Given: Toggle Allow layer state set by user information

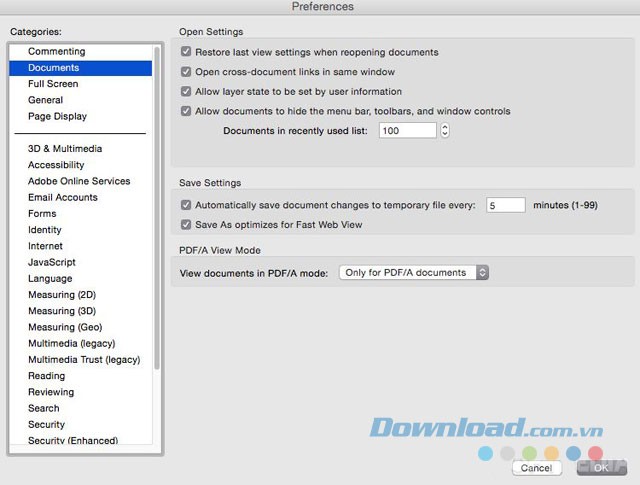Looking at the screenshot, I should point(186,91).
